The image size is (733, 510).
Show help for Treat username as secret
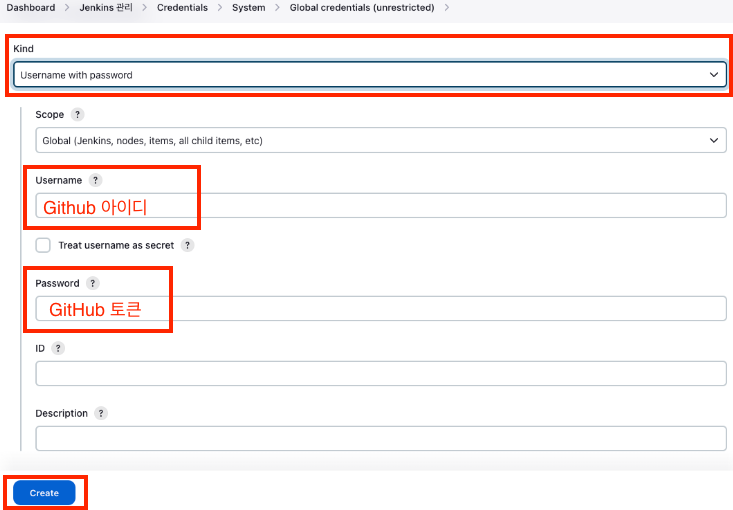187,245
